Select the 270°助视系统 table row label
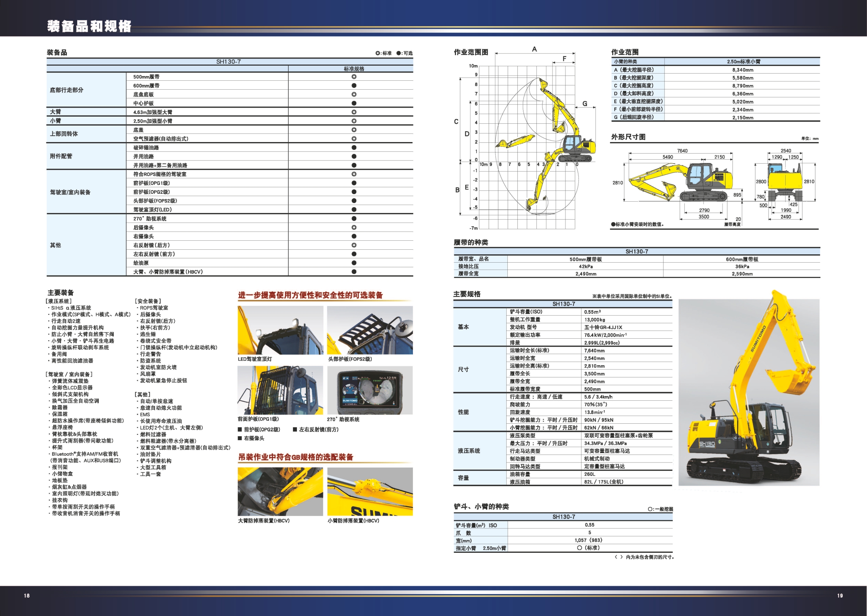Image resolution: width=867 pixels, height=616 pixels. point(150,218)
